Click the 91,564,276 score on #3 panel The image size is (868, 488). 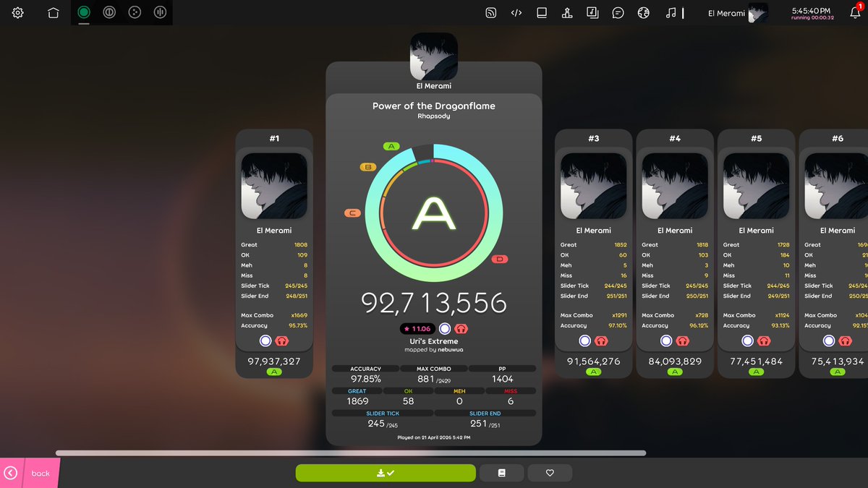594,361
